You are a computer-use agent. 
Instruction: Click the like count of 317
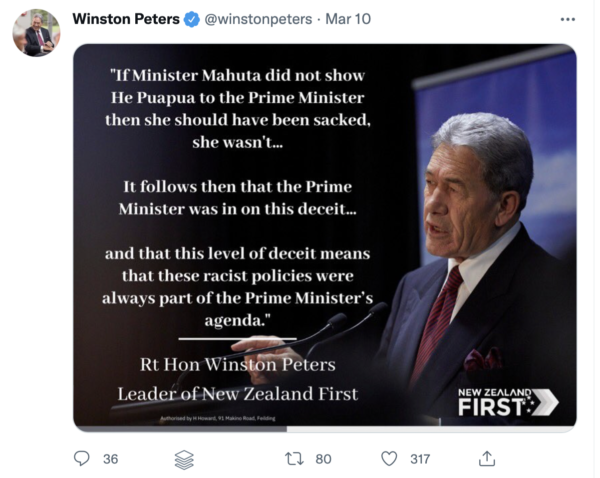(420, 459)
